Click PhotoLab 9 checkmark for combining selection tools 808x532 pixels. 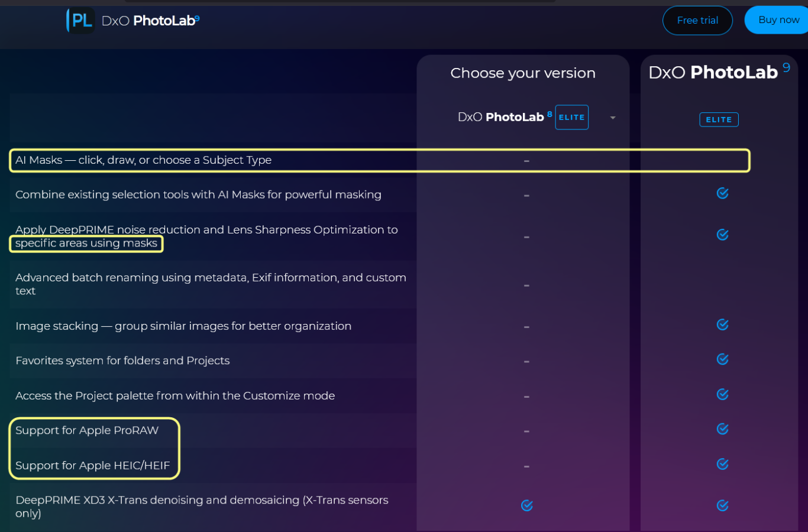tap(722, 193)
